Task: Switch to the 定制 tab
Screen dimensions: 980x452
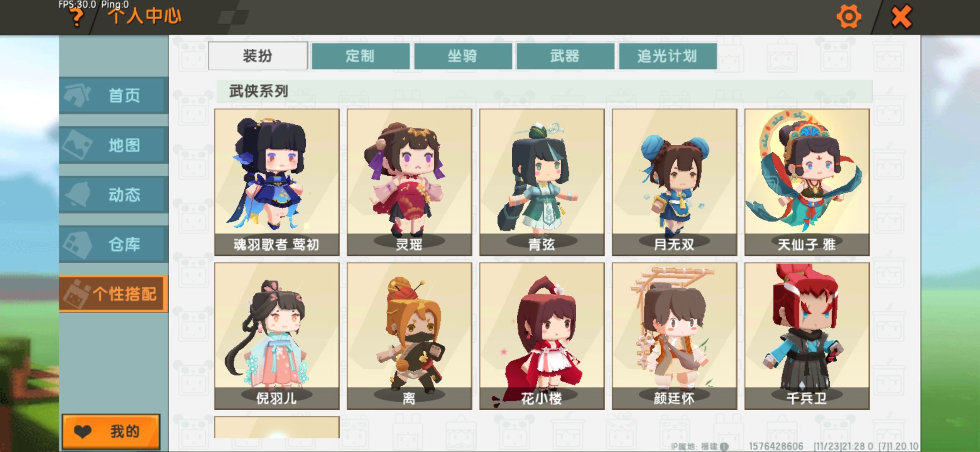Action: point(361,56)
